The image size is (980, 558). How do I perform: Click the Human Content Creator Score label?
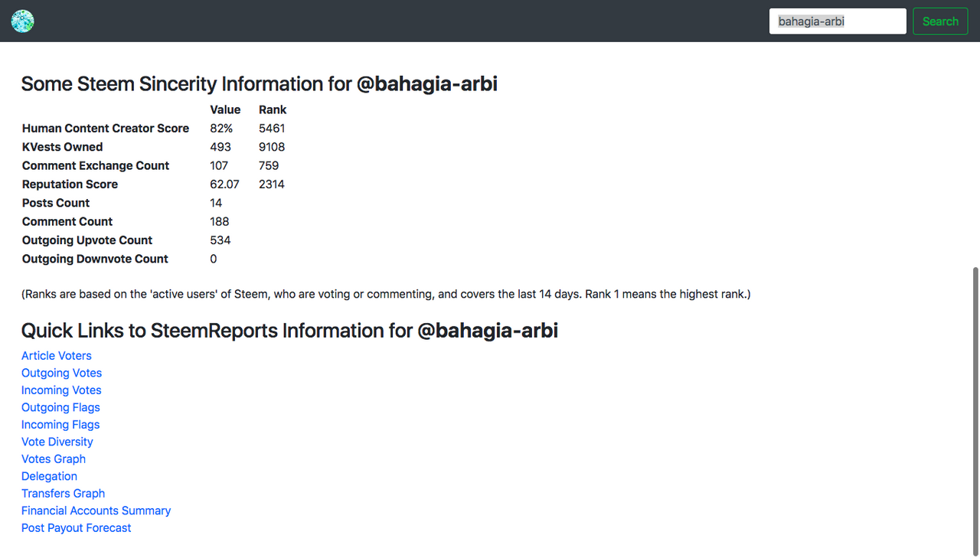click(106, 129)
